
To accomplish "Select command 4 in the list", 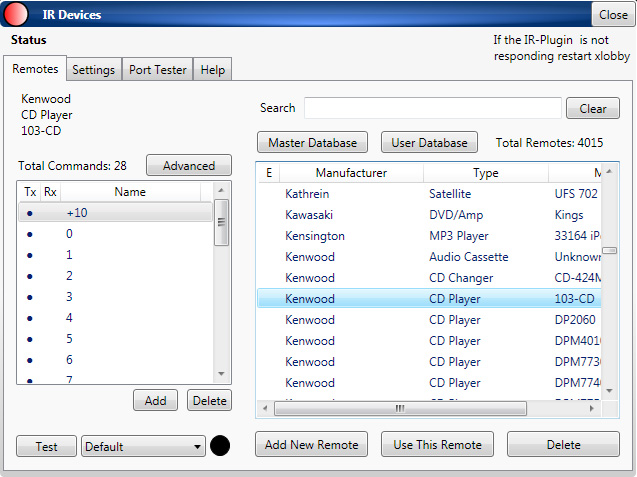I will tap(115, 318).
